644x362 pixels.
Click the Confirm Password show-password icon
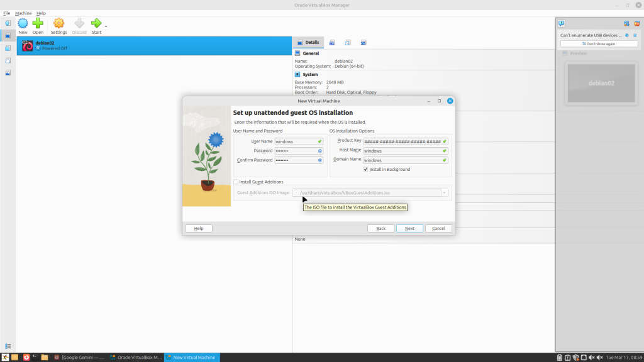319,160
